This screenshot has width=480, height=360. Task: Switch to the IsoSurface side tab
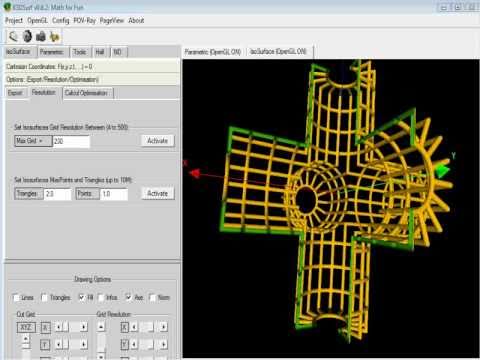coord(18,52)
